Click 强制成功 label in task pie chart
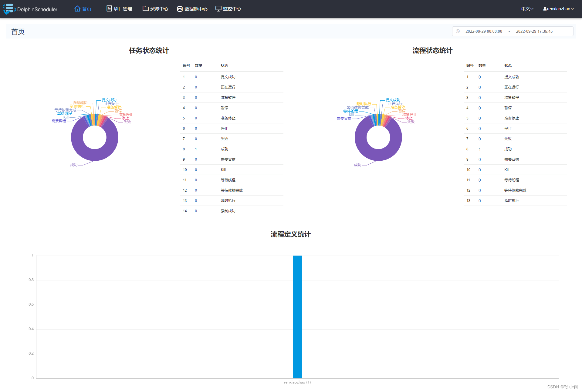Viewport: 582px width, 392px height. tap(80, 103)
